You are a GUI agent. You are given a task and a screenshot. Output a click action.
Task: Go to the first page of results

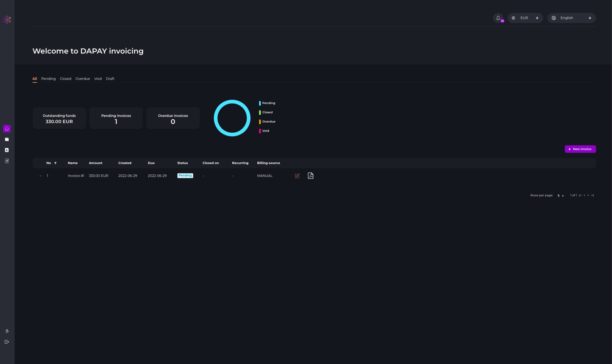tap(580, 196)
